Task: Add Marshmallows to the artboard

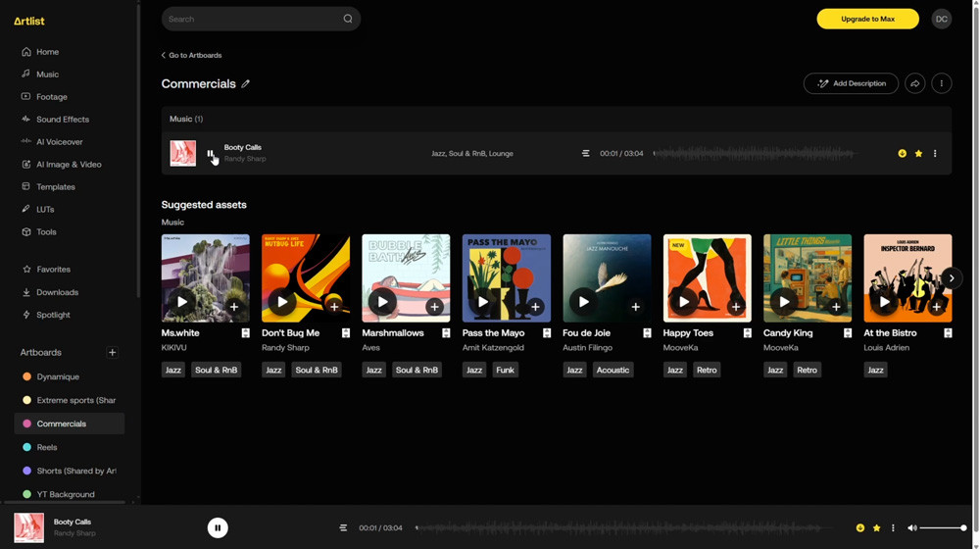Action: (x=434, y=307)
